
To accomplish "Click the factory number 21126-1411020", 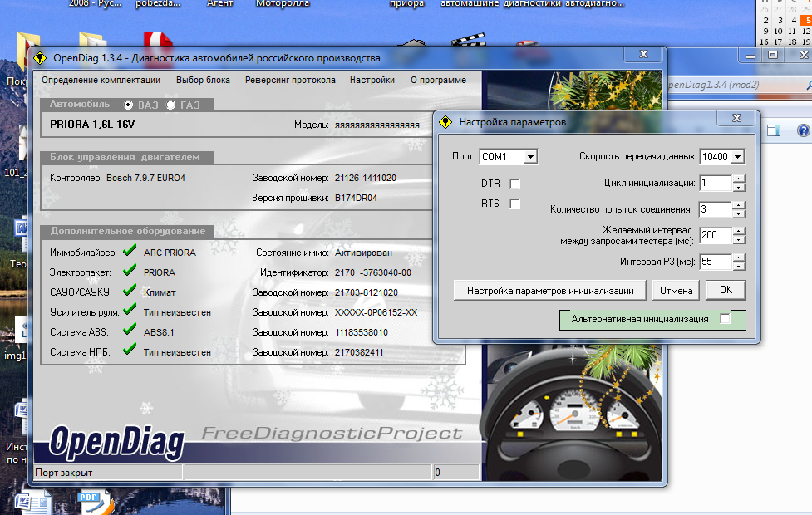I will [x=366, y=178].
